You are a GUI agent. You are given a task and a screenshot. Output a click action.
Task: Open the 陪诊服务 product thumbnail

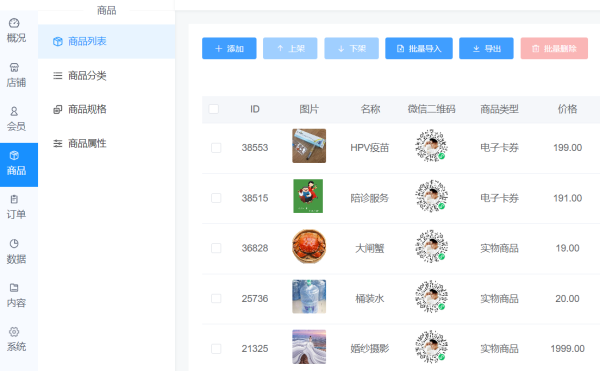click(308, 196)
